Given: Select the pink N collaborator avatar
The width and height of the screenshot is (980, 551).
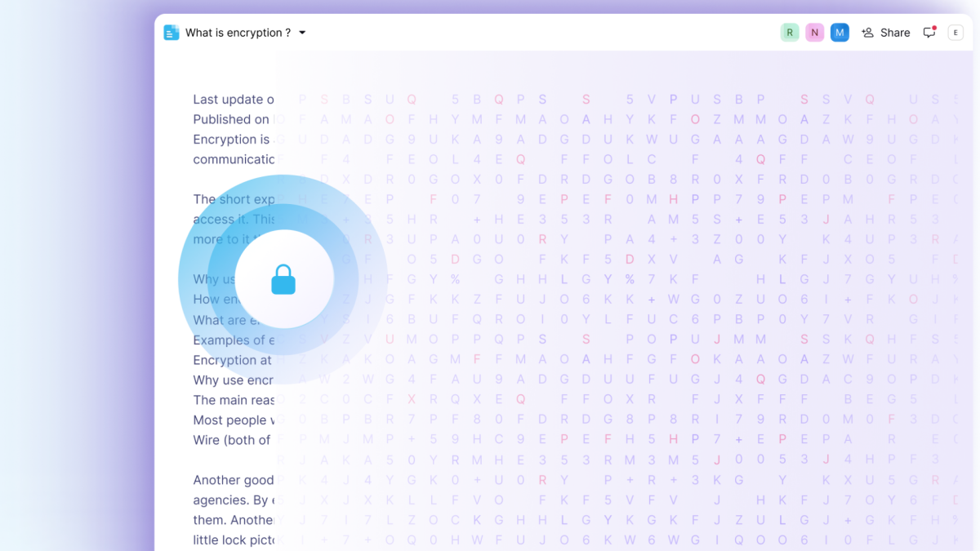Looking at the screenshot, I should point(814,33).
